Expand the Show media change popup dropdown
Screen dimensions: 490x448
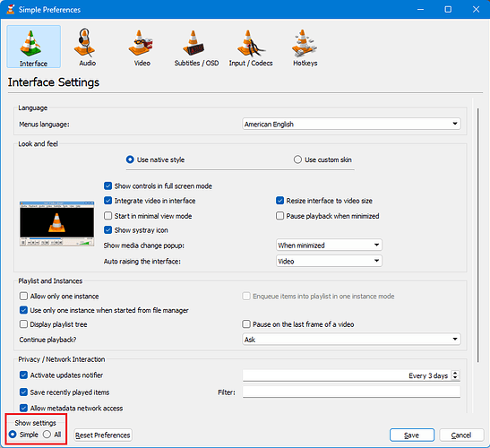coord(329,246)
